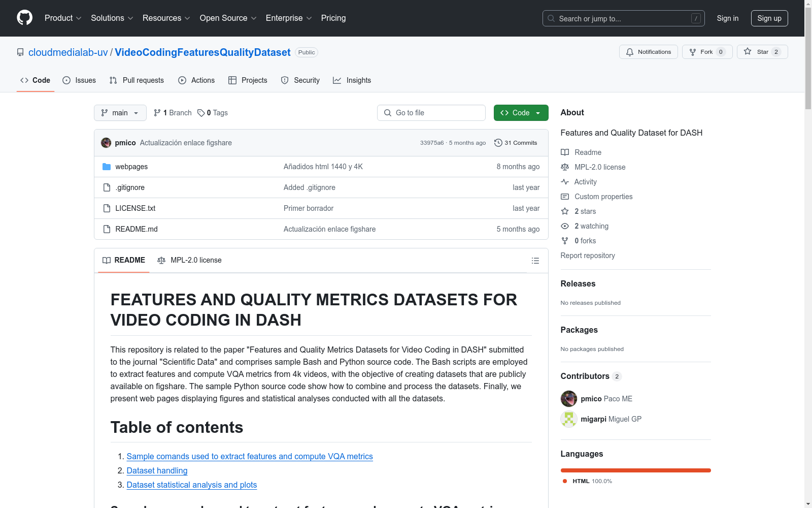812x508 pixels.
Task: Click the commits history clock icon
Action: [x=498, y=143]
